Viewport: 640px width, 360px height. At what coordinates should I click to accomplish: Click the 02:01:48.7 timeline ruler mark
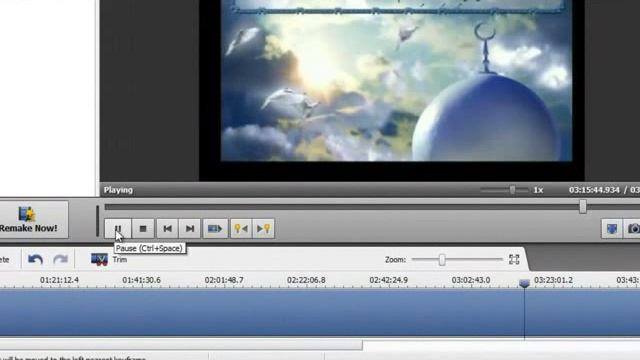point(224,280)
